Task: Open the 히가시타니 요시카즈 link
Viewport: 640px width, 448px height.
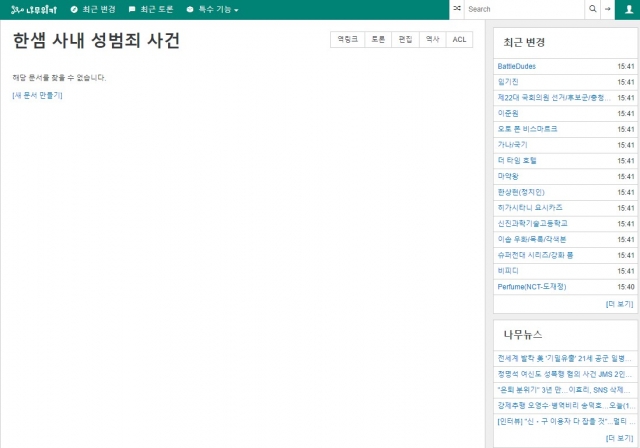Action: coord(530,208)
